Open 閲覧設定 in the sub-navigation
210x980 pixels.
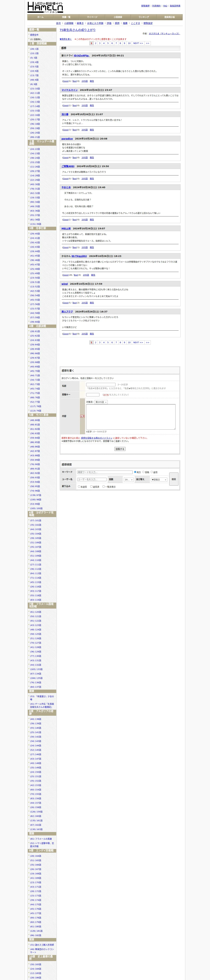click(x=148, y=23)
